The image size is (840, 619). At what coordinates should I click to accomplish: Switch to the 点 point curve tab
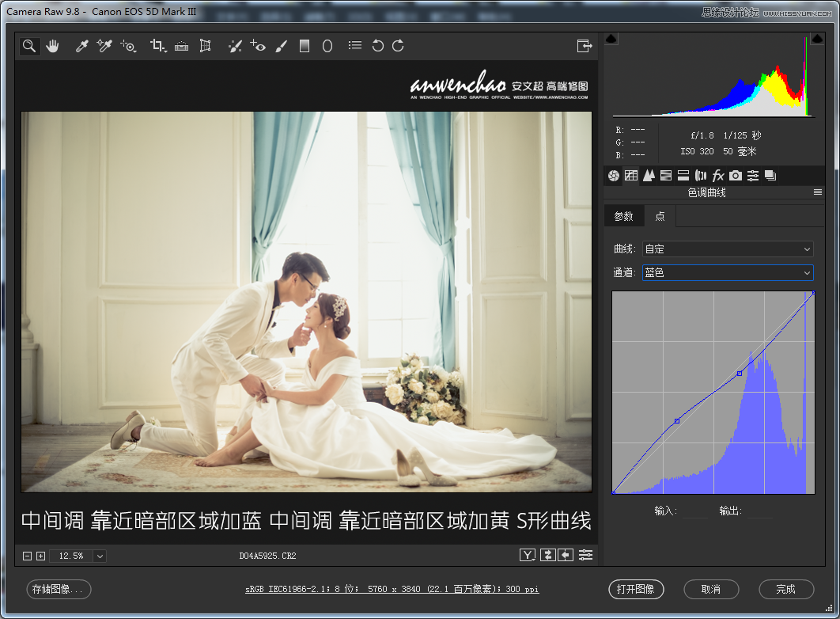(660, 215)
